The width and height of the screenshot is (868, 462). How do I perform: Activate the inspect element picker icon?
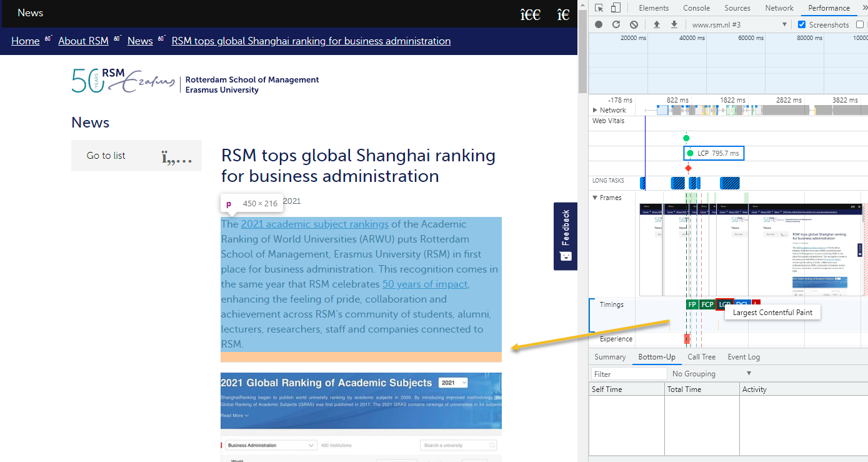click(x=599, y=8)
